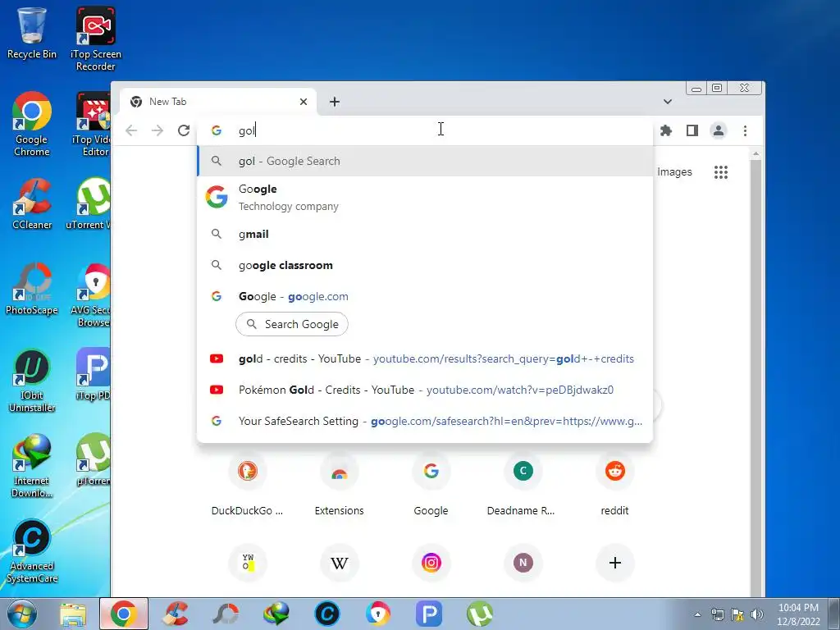Open the Extensions puzzle icon

pyautogui.click(x=666, y=130)
